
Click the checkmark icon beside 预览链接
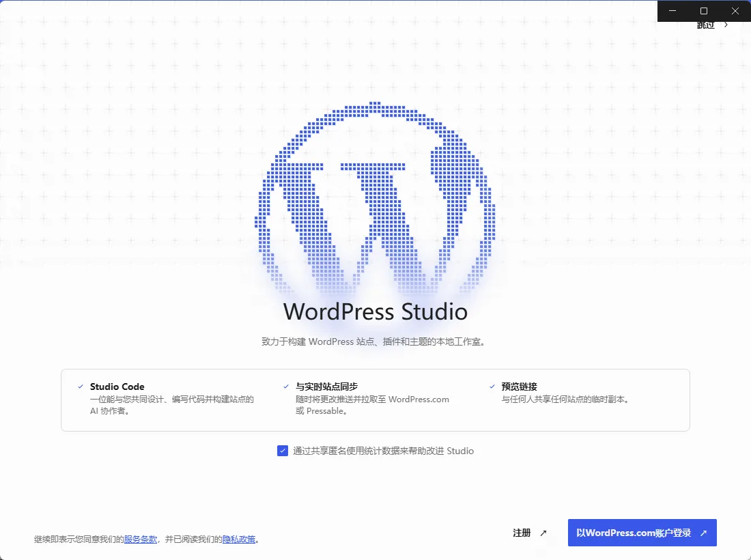click(x=492, y=387)
